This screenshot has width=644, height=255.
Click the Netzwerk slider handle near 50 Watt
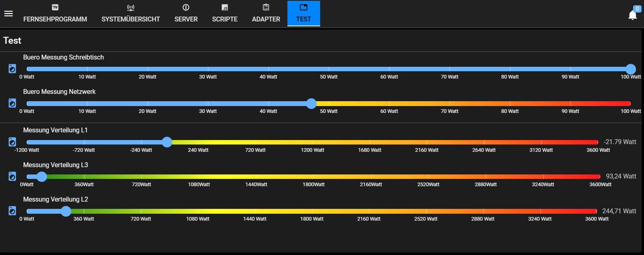[311, 104]
